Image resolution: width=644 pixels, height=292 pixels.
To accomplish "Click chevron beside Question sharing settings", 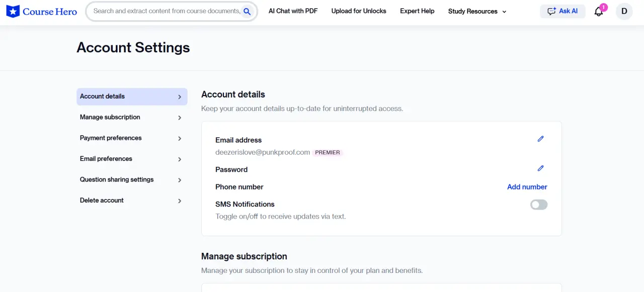I will tap(180, 180).
